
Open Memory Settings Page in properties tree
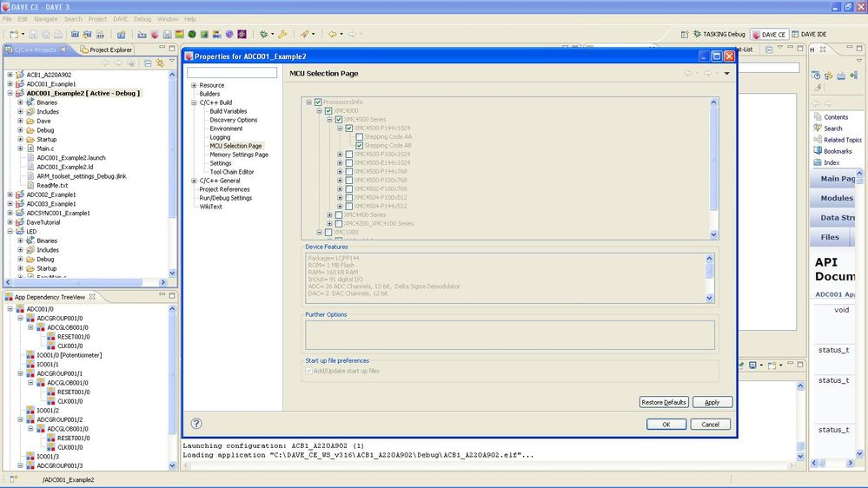coord(239,155)
